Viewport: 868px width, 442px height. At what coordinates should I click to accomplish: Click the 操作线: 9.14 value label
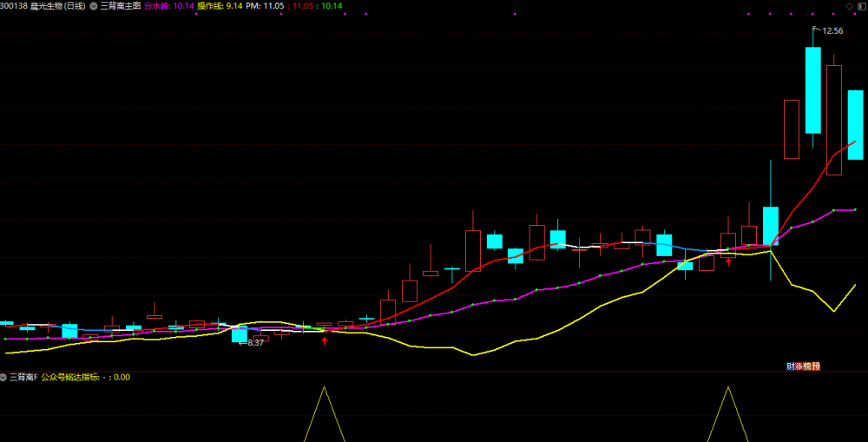220,6
